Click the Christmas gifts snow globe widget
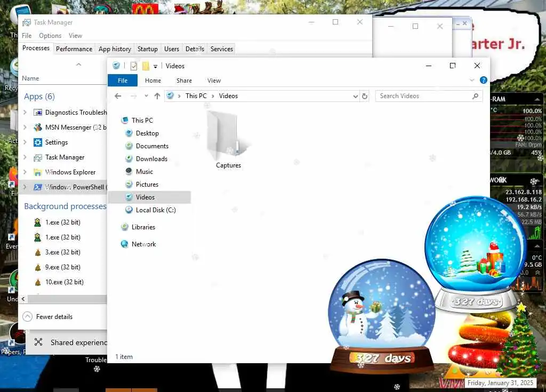This screenshot has height=392, width=546. coord(476,254)
